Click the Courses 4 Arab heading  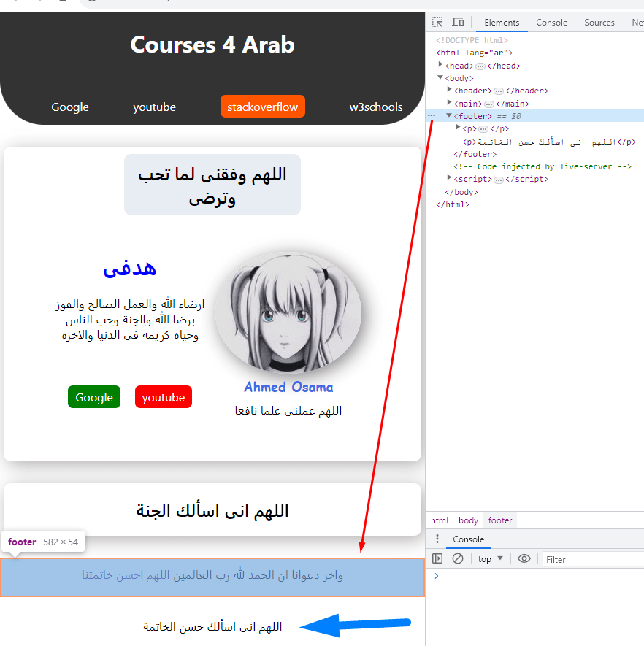click(x=212, y=44)
